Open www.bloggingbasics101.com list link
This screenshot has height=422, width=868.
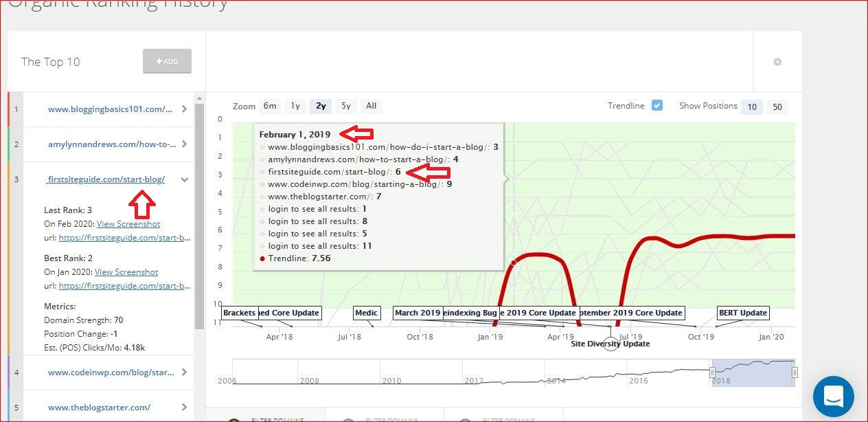click(x=110, y=109)
